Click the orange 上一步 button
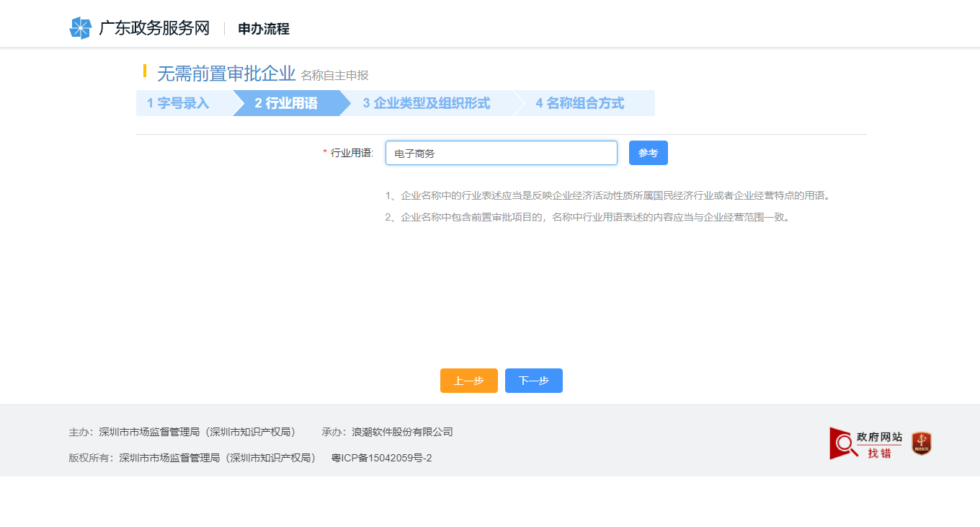980x527 pixels. [x=468, y=381]
